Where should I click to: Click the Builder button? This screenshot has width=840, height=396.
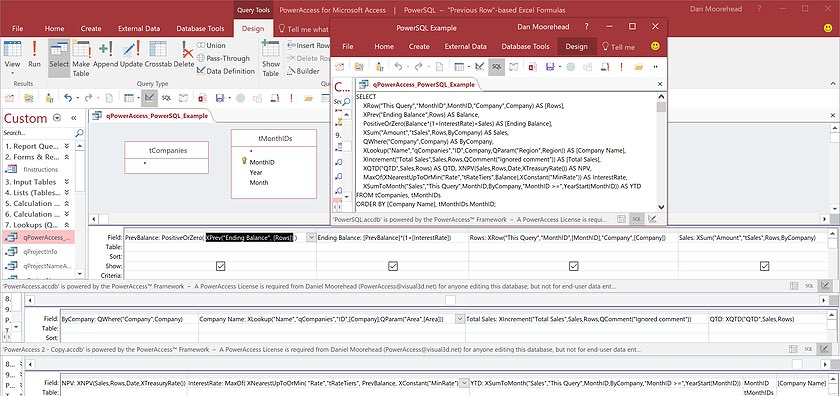303,71
